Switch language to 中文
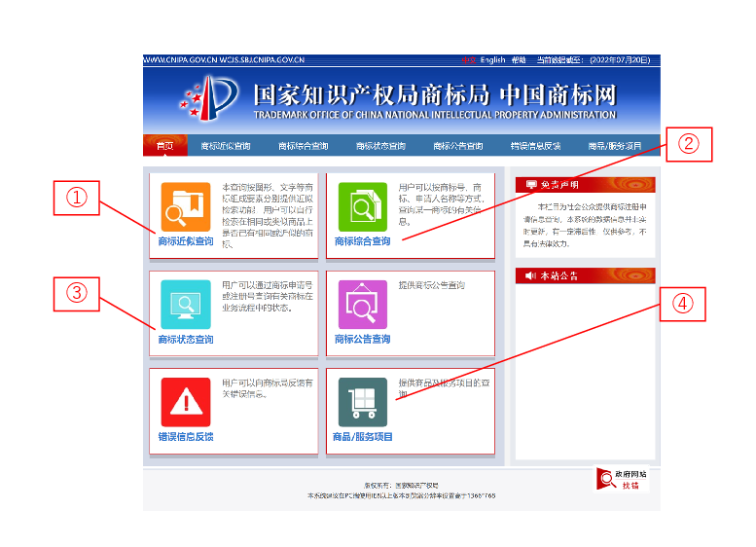The width and height of the screenshot is (756, 547). tap(469, 59)
